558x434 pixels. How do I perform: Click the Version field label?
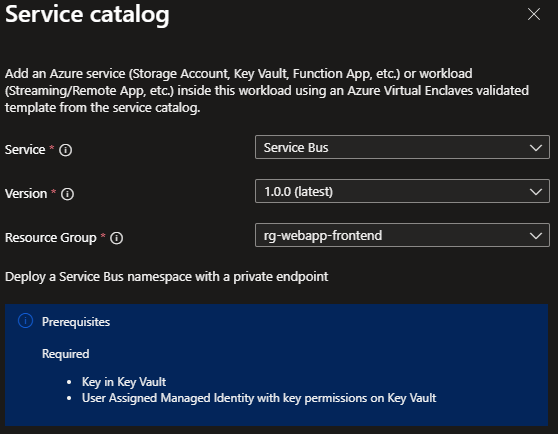coord(26,194)
